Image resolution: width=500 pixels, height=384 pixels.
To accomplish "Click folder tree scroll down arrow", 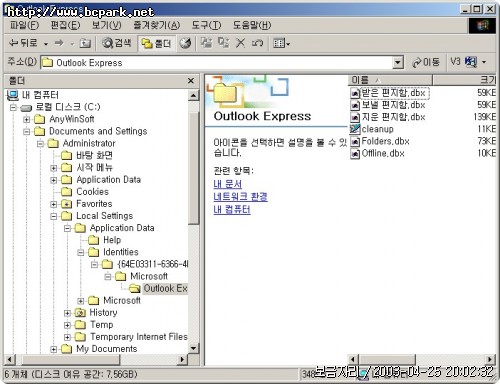I will (194, 348).
